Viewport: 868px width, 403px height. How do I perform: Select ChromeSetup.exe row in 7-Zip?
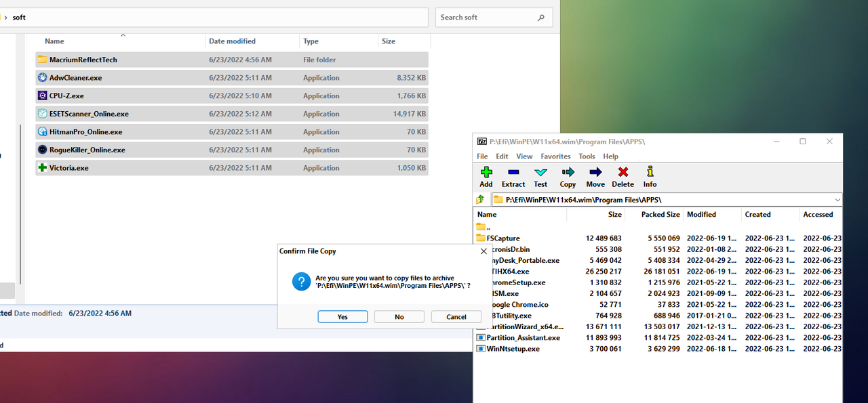(658, 282)
